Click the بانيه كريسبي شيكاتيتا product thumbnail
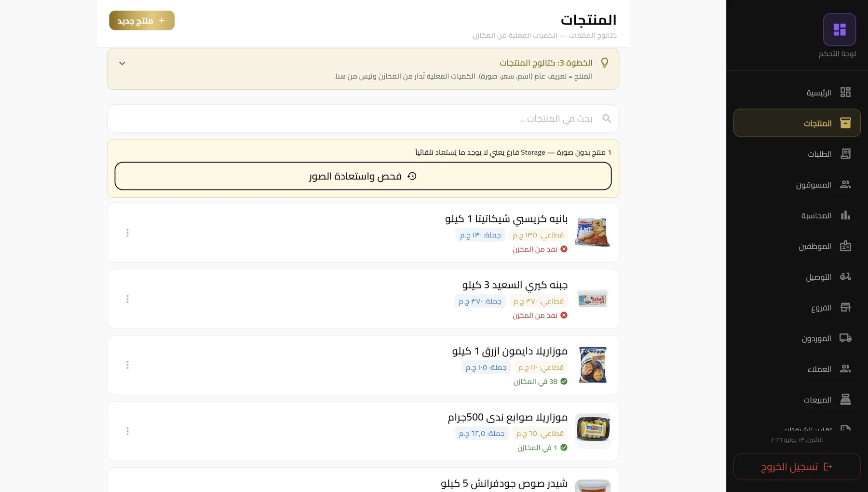 pos(593,232)
